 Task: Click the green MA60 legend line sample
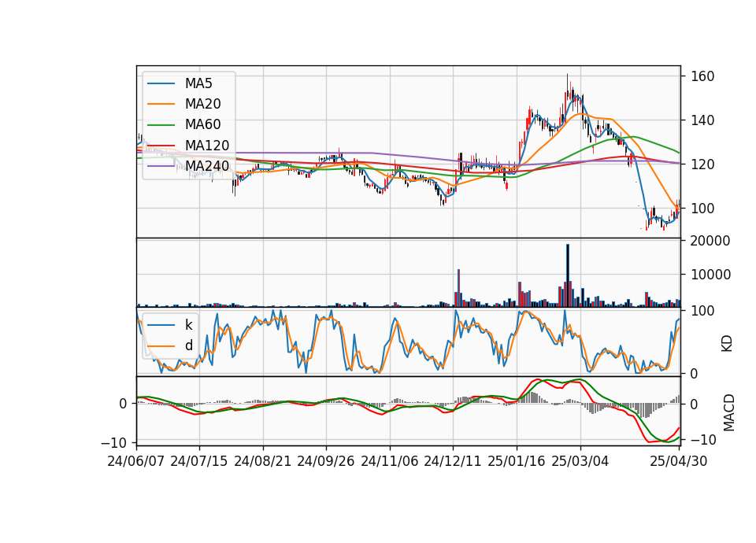[x=161, y=125]
